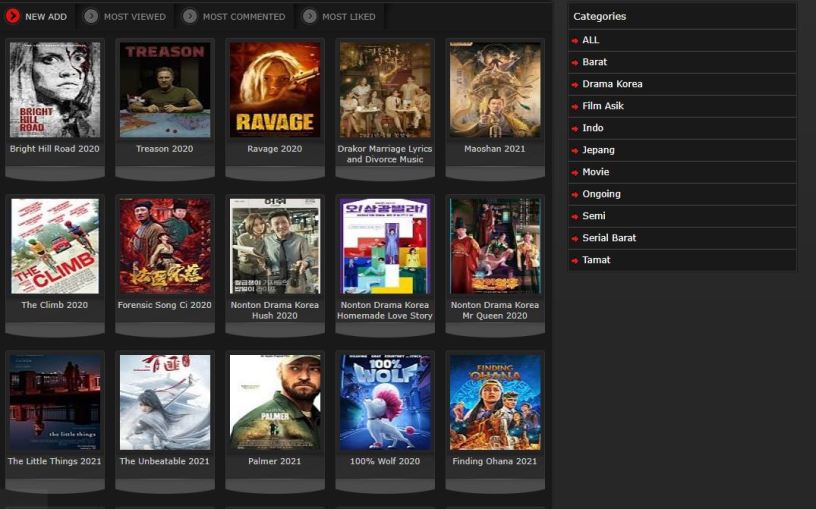Click the title 'Maoshan 2021'
816x509 pixels.
495,149
